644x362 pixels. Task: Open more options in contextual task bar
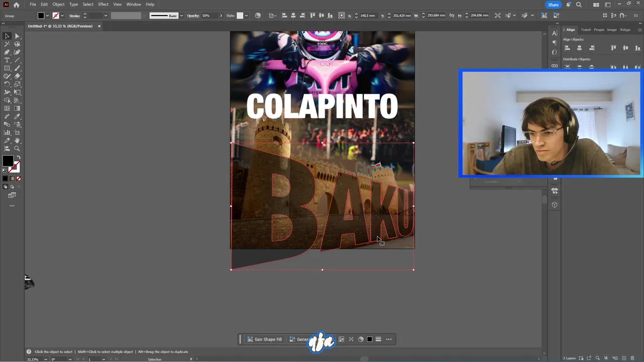click(388, 339)
